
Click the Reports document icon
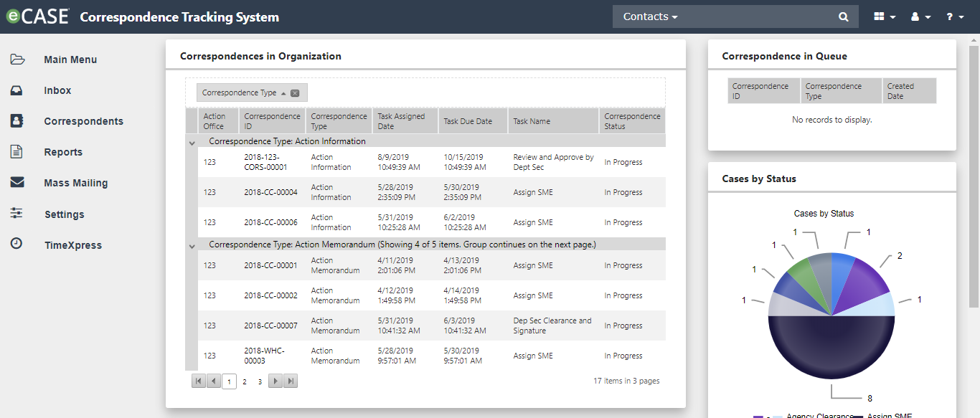click(17, 152)
